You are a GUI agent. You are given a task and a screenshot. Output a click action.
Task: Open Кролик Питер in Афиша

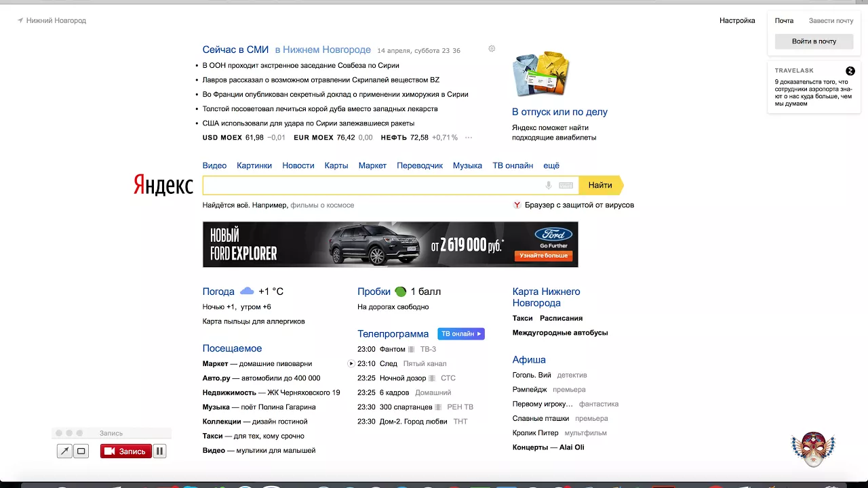[536, 432]
